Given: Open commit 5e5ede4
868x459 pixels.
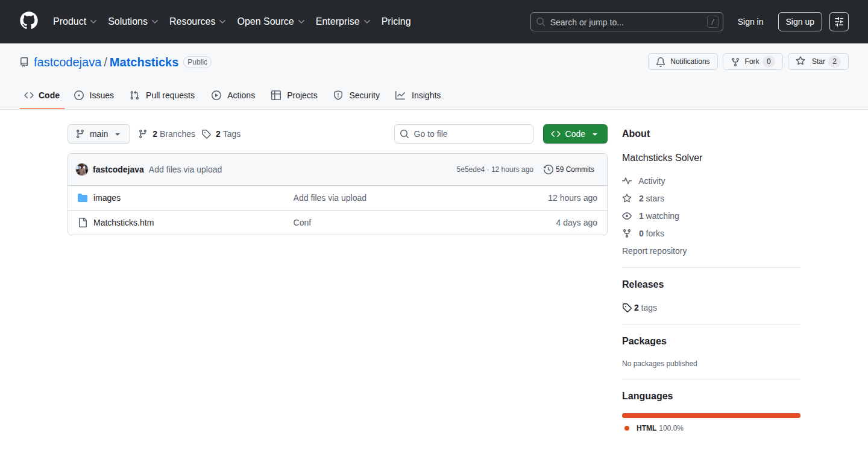Looking at the screenshot, I should (470, 169).
